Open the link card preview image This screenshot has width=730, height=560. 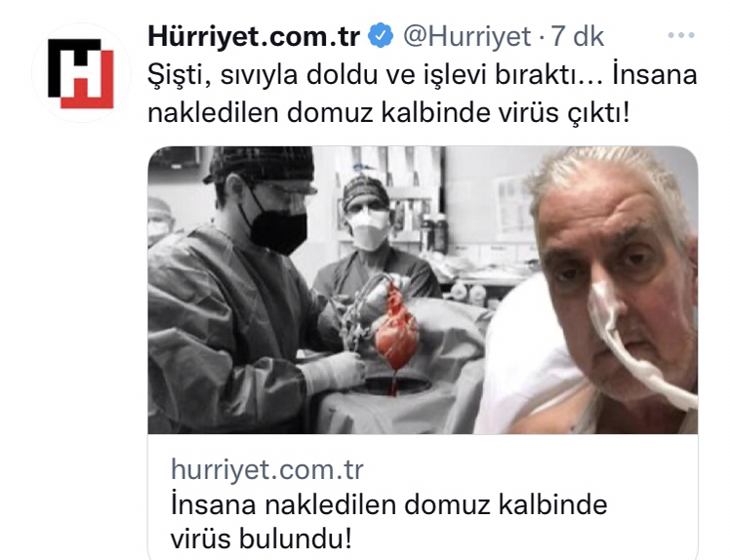(423, 290)
